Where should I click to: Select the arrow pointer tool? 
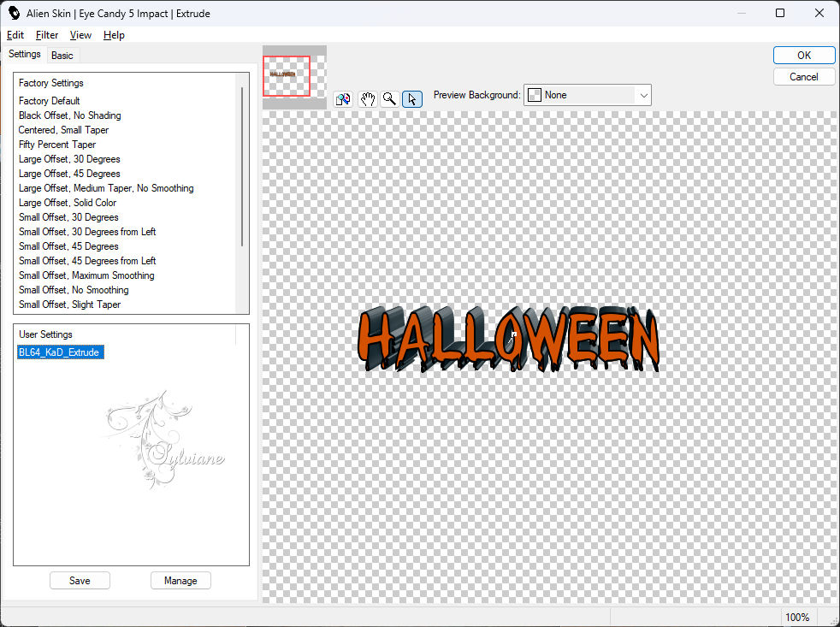click(x=412, y=99)
